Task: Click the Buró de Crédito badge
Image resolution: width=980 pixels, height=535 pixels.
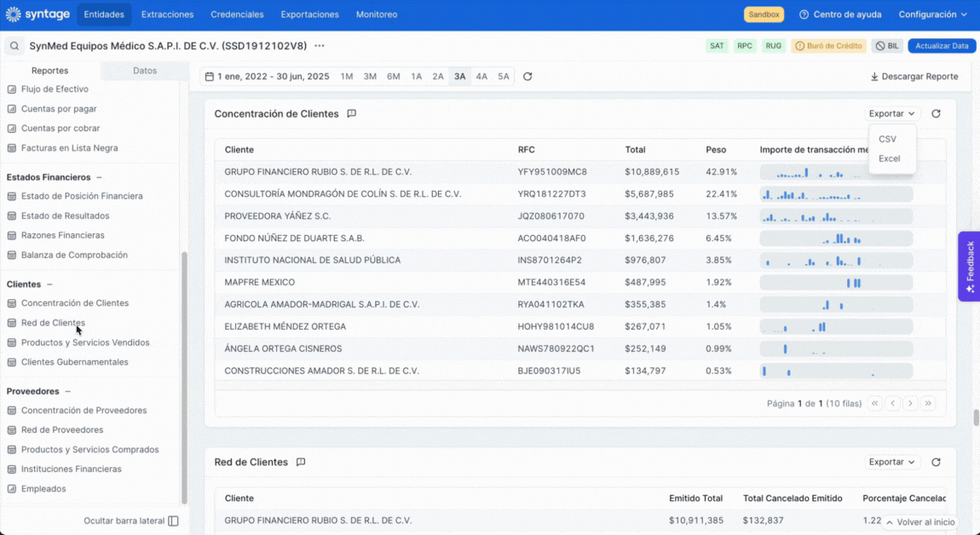Action: [829, 46]
